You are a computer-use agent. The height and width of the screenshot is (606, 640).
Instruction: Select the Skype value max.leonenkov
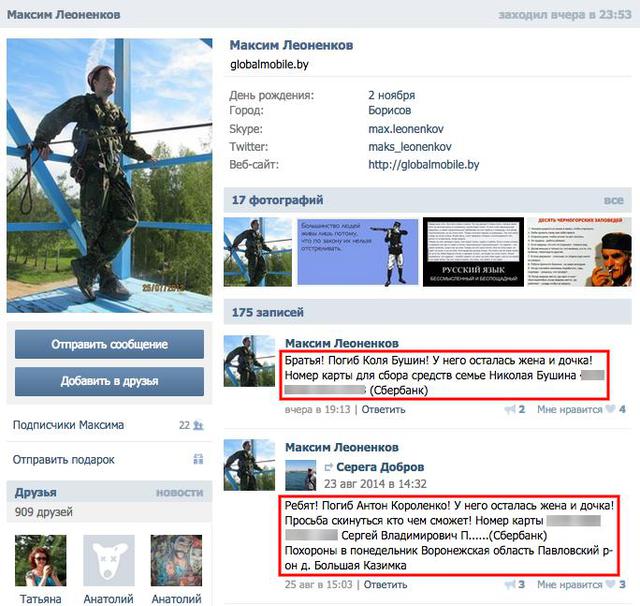coord(406,129)
